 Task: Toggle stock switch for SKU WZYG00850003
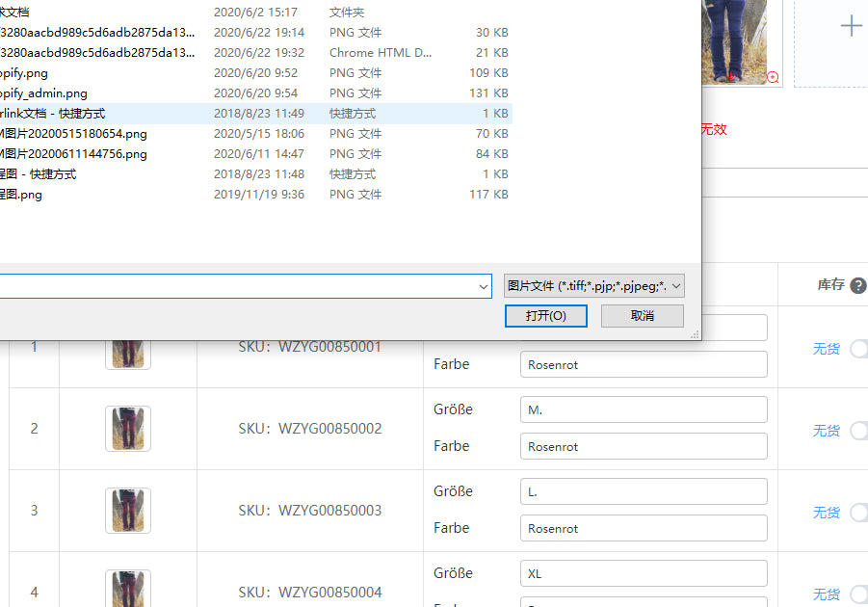tap(858, 513)
